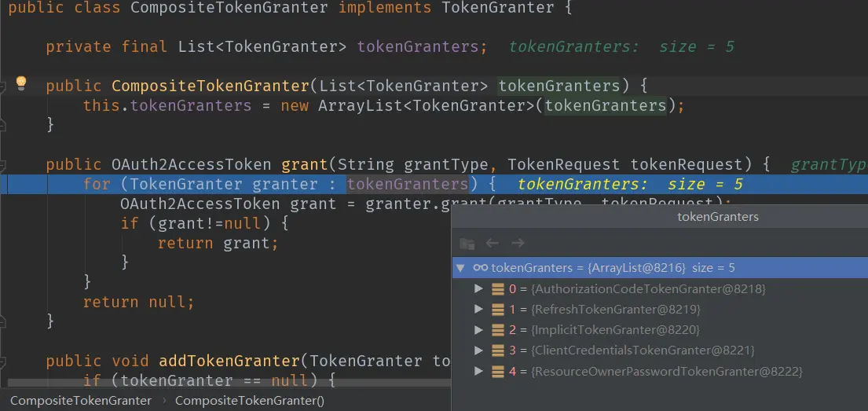This screenshot has width=868, height=411.
Task: Expand the ClientCredentialsTokenGranter@8221 entry
Action: click(479, 350)
